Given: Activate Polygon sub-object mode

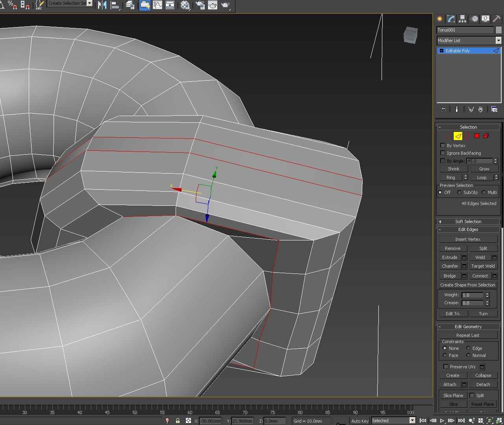Looking at the screenshot, I should pyautogui.click(x=476, y=136).
